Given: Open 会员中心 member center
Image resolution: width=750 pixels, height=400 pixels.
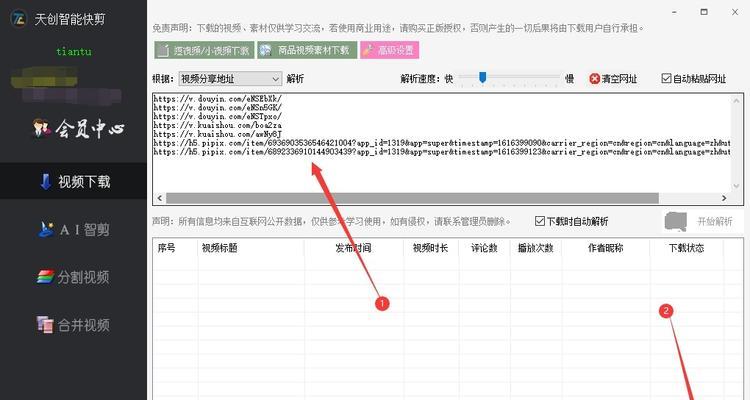Looking at the screenshot, I should 78,129.
